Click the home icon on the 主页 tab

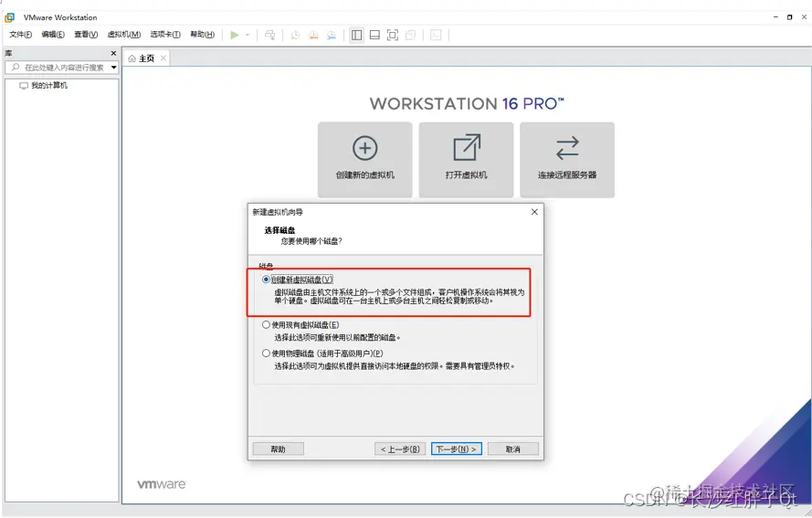pos(132,58)
